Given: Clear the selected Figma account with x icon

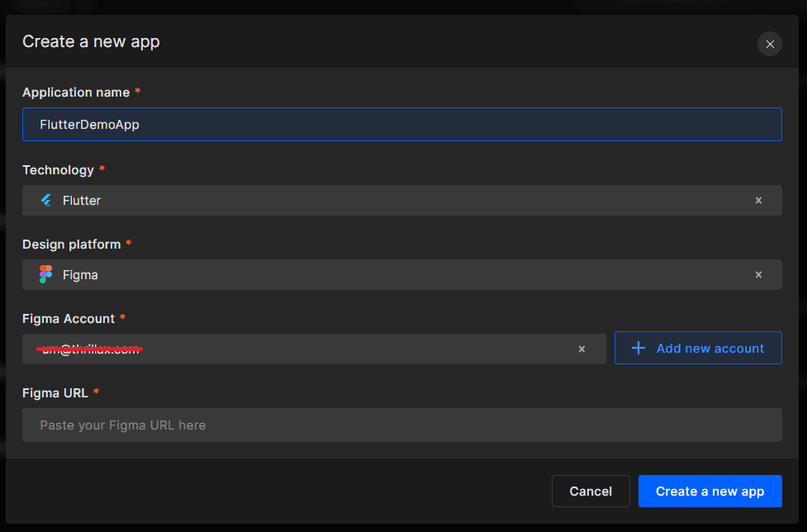Looking at the screenshot, I should click(x=582, y=349).
